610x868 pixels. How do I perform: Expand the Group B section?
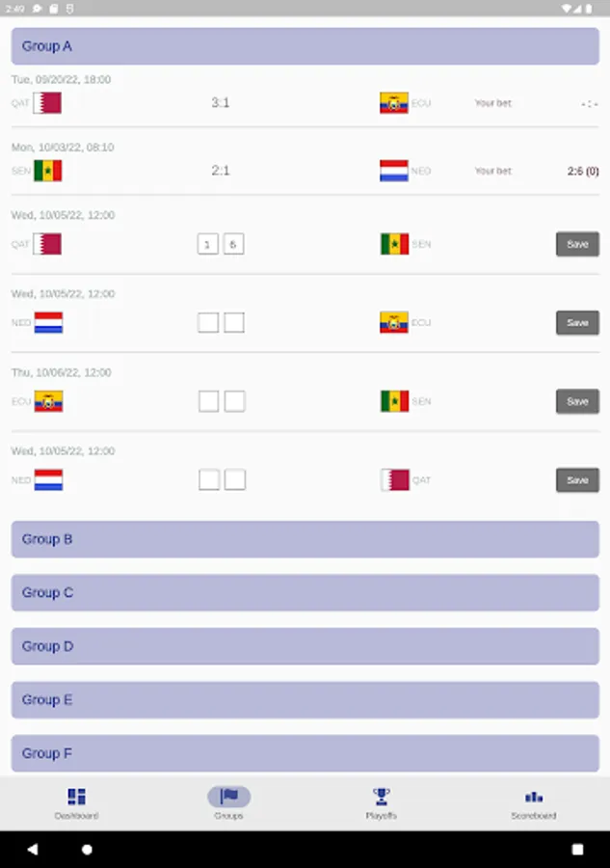[x=305, y=539]
